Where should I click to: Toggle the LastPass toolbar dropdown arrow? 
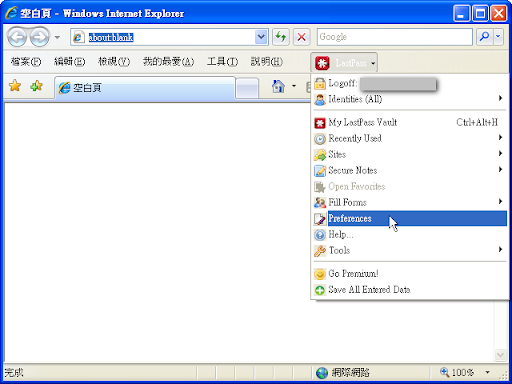pos(373,63)
